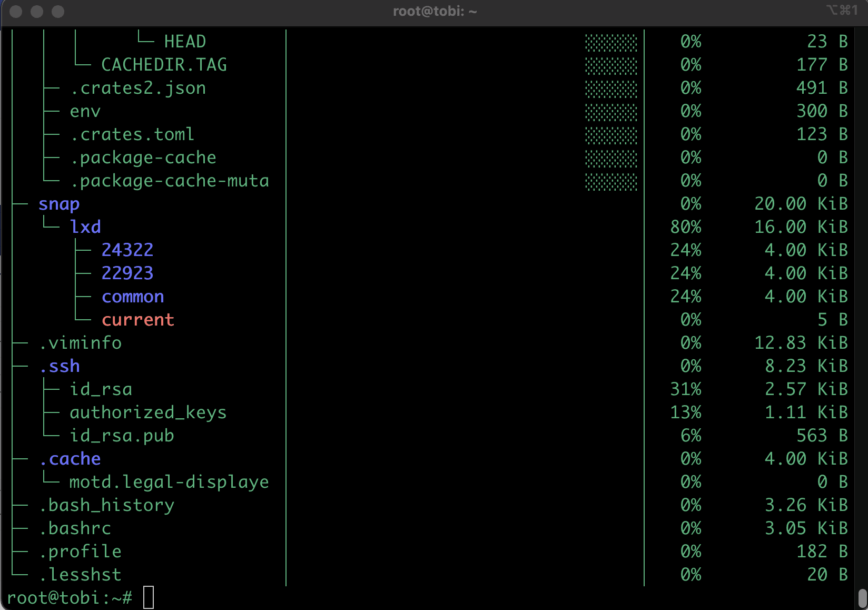Click the .cache directory entry
The width and height of the screenshot is (868, 610).
click(x=70, y=459)
